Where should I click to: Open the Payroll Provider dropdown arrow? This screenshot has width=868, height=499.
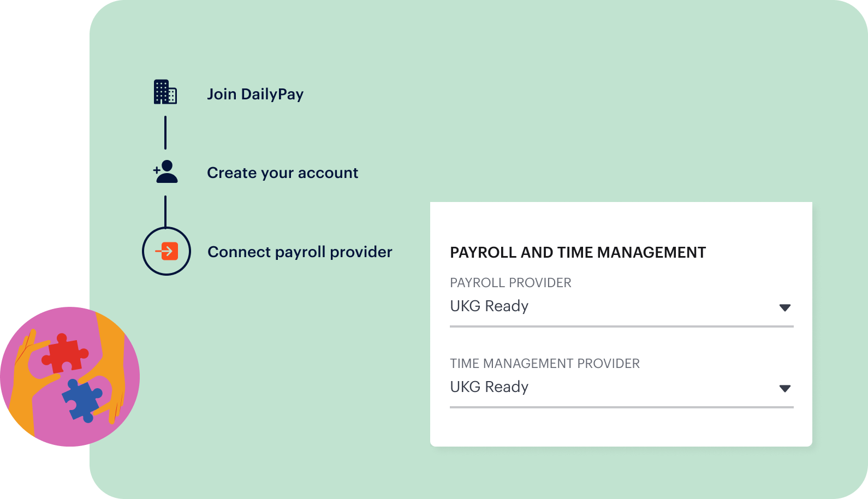pyautogui.click(x=784, y=307)
